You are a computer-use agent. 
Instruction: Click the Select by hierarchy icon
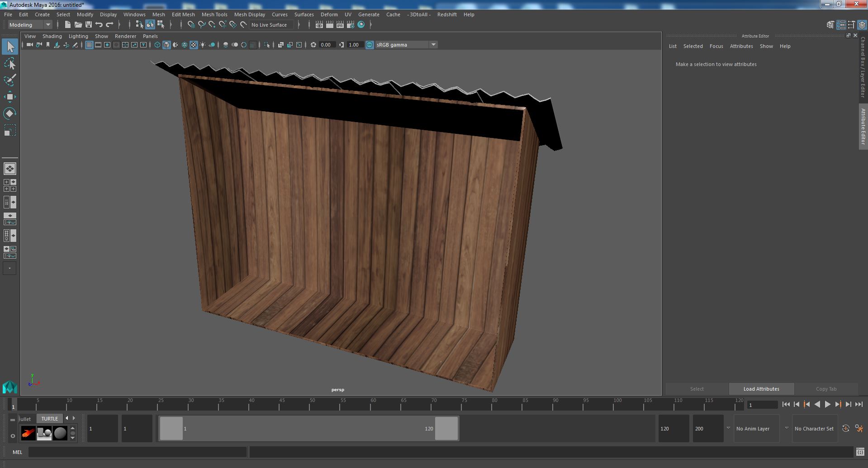click(x=139, y=25)
